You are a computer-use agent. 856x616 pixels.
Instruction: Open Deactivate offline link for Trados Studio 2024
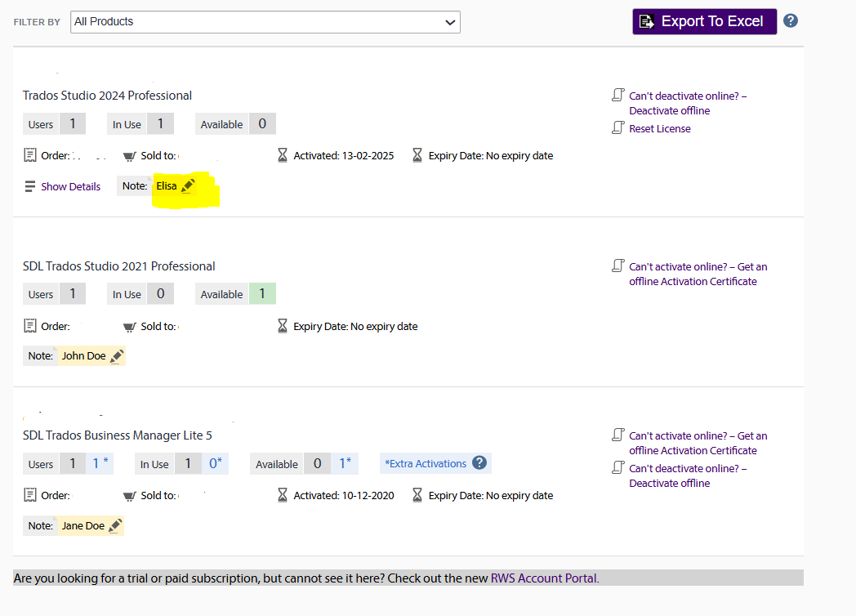pos(669,110)
